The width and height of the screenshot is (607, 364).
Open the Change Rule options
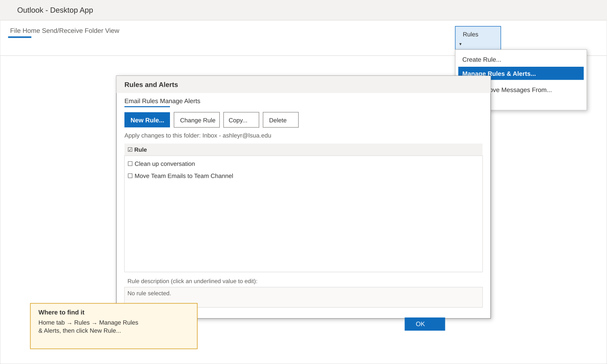[x=197, y=120]
